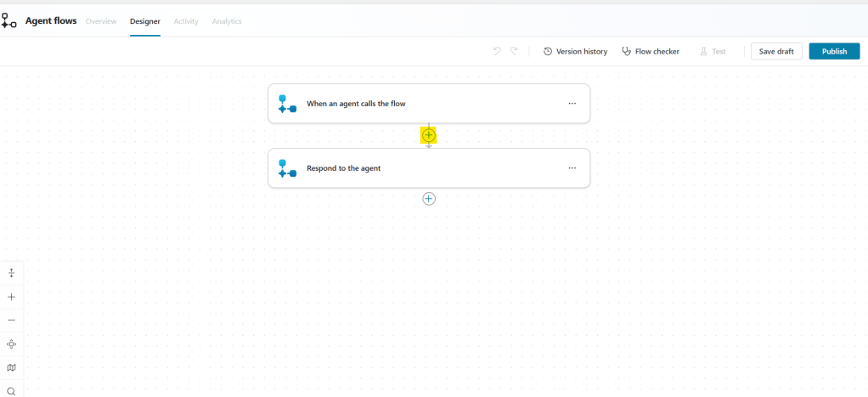Viewport: 868px width, 397px height.
Task: Switch to the Overview tab
Action: [x=101, y=21]
